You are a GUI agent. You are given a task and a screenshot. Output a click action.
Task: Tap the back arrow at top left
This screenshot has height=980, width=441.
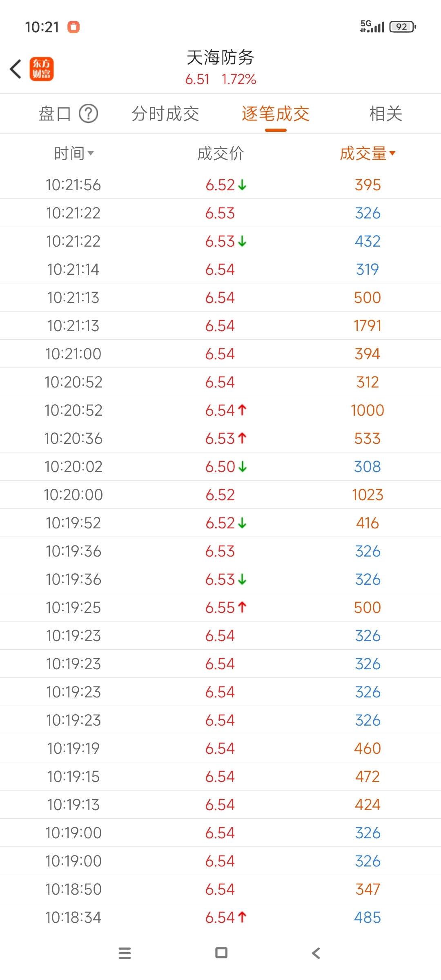(x=16, y=69)
